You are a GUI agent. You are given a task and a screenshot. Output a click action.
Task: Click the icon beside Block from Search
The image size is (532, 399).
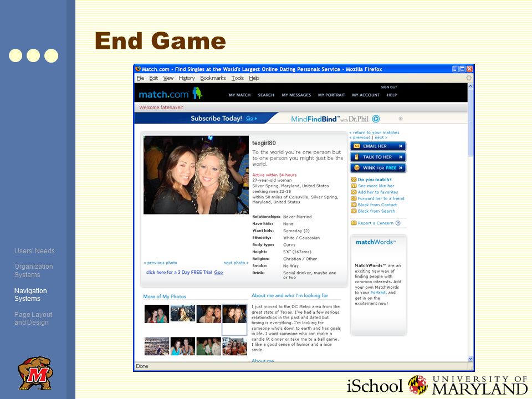pos(354,211)
